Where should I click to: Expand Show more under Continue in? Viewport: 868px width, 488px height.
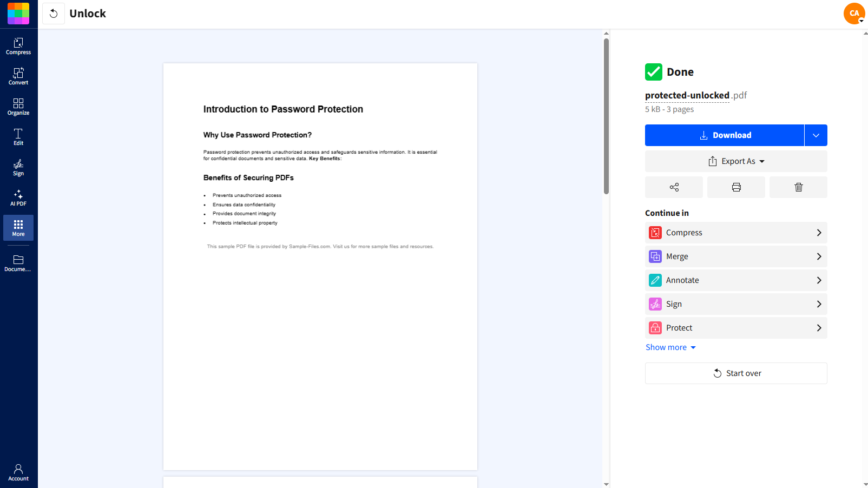(671, 347)
